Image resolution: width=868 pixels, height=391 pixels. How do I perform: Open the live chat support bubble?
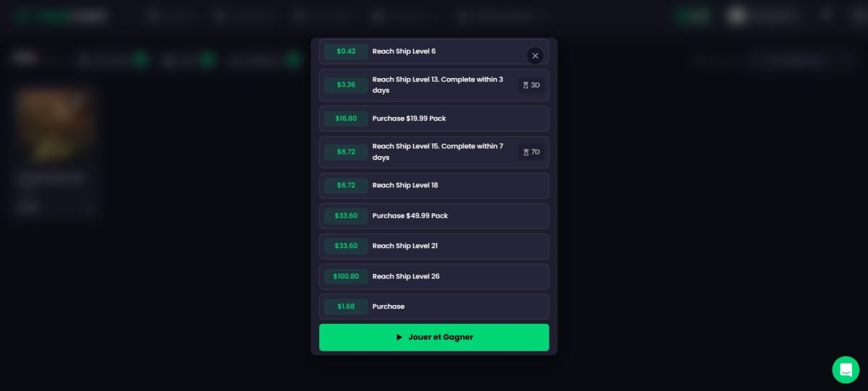pyautogui.click(x=846, y=369)
